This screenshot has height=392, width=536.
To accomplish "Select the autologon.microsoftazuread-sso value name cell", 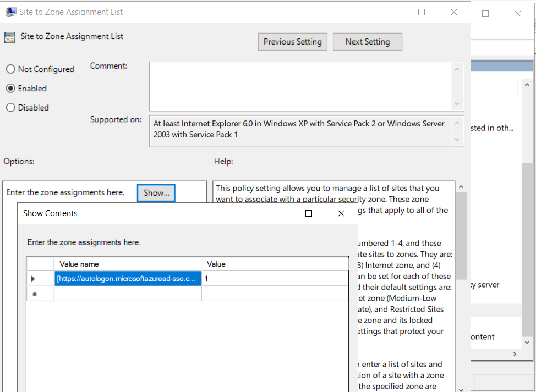I will (128, 279).
